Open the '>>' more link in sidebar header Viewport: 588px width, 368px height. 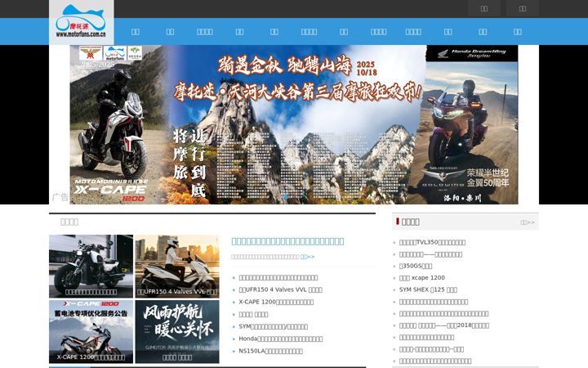tap(528, 222)
